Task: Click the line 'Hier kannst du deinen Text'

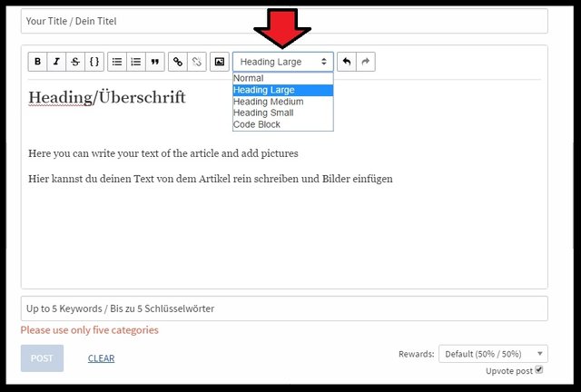Action: 211,179
